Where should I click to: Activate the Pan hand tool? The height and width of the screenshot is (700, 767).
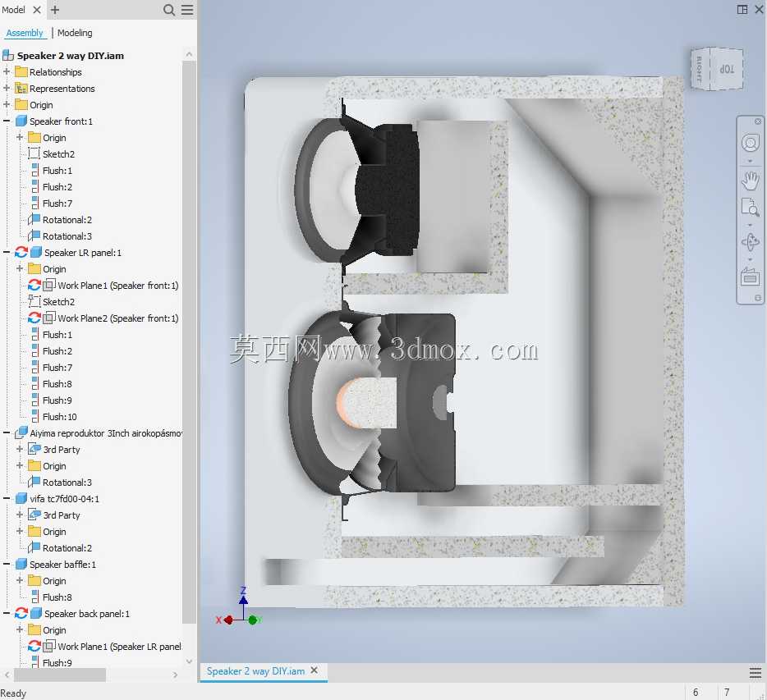click(x=750, y=181)
